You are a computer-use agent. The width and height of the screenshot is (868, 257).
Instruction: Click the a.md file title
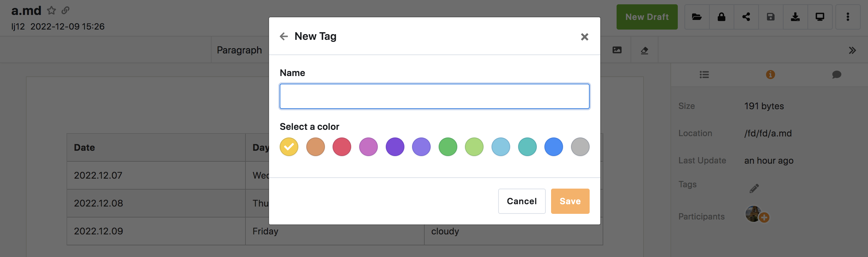[26, 10]
